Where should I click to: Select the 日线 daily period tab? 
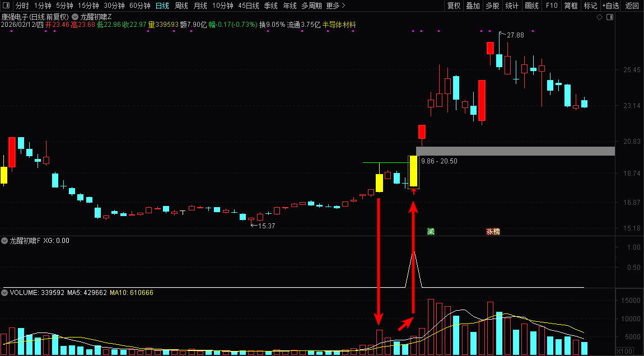click(162, 6)
